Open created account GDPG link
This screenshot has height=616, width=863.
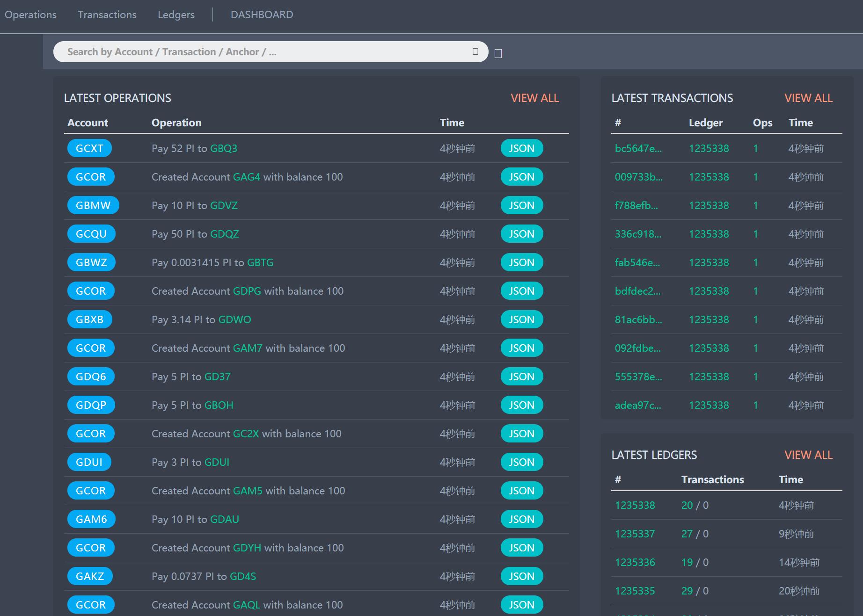[x=247, y=291]
